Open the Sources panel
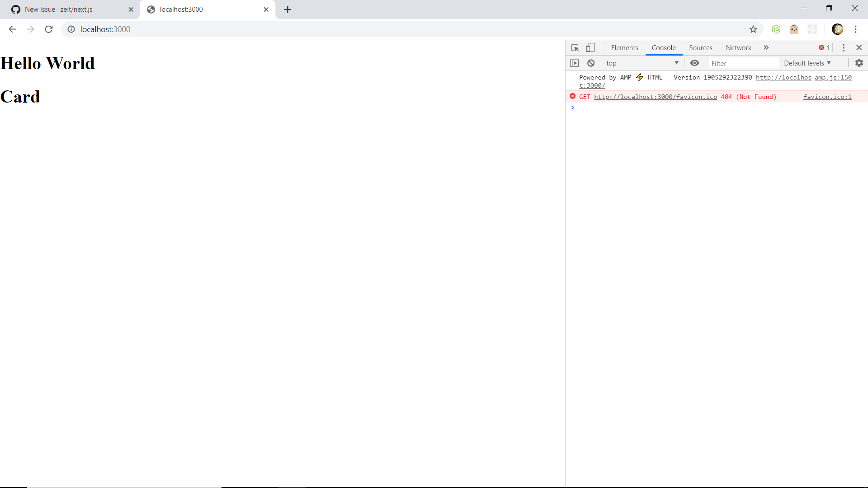This screenshot has width=868, height=488. pyautogui.click(x=700, y=47)
